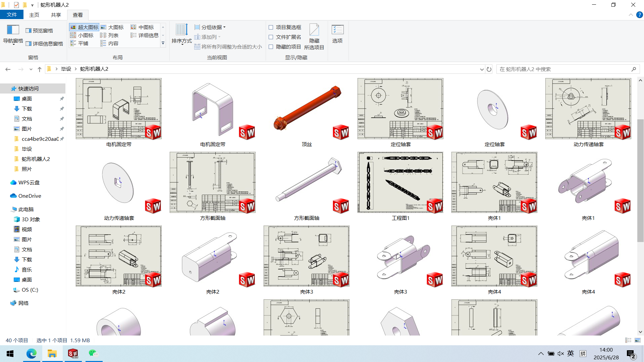The height and width of the screenshot is (362, 644).
Task: Click the Preview pane button
Action: pos(40,31)
